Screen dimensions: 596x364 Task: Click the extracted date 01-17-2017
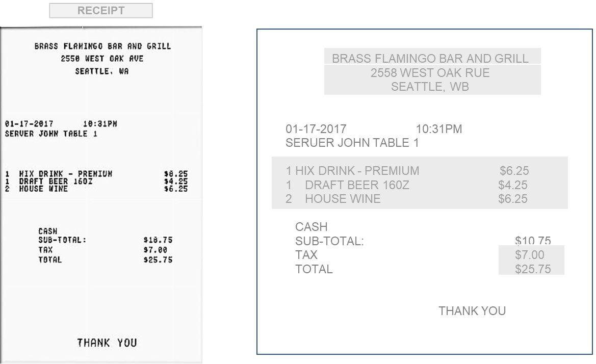(x=316, y=129)
